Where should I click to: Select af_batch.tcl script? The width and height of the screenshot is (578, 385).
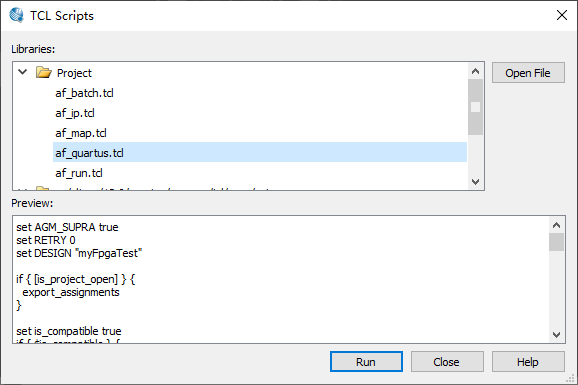pyautogui.click(x=84, y=93)
